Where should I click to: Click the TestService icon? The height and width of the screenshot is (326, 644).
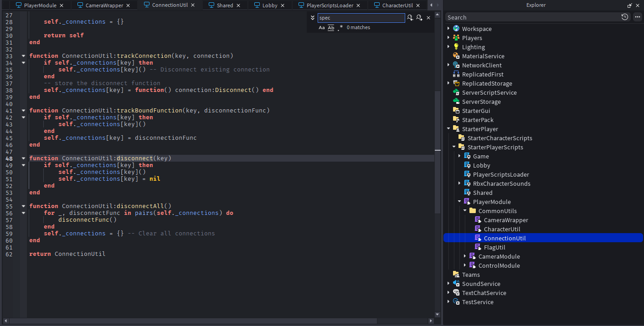(456, 301)
